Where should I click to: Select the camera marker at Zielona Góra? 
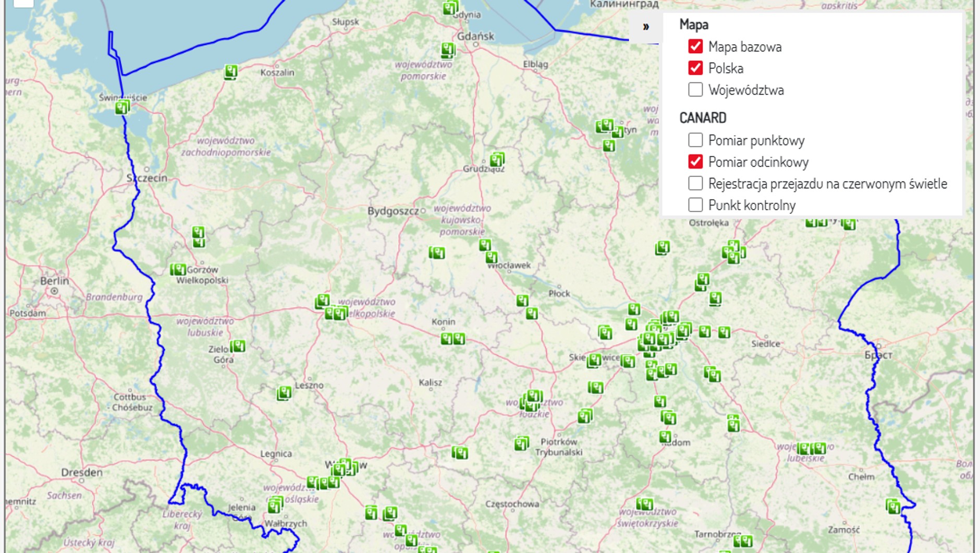[238, 346]
